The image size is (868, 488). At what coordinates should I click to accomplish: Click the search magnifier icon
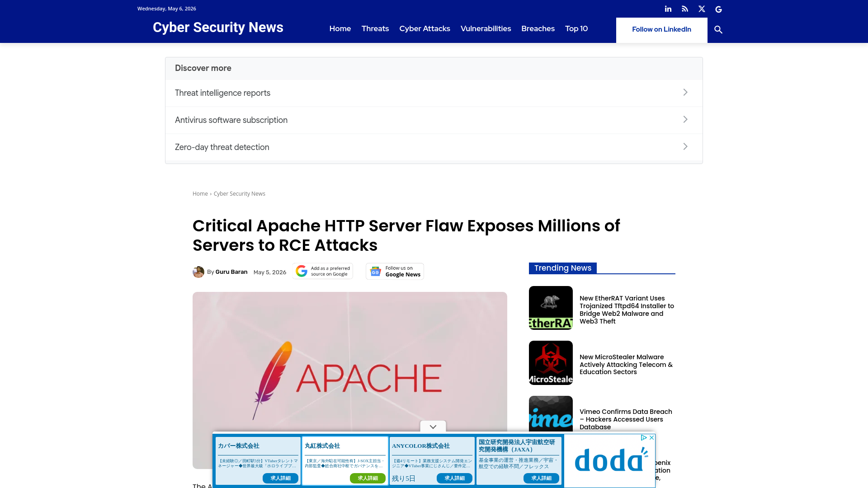(718, 30)
